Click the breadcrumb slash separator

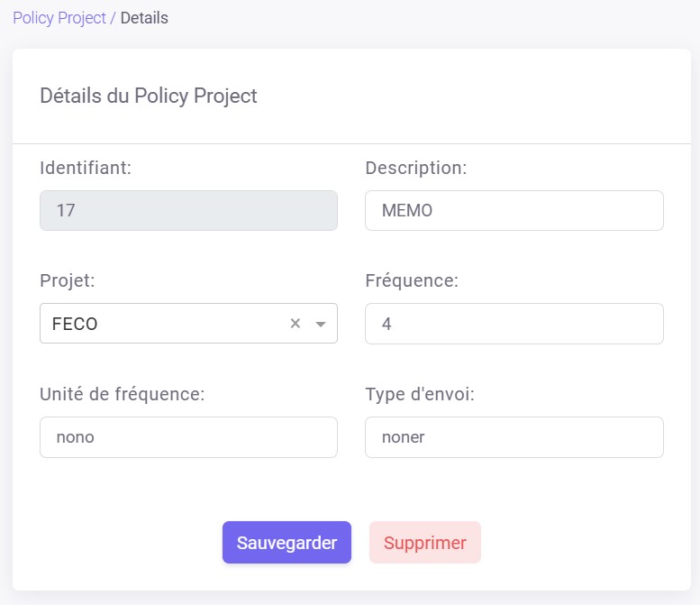[113, 18]
